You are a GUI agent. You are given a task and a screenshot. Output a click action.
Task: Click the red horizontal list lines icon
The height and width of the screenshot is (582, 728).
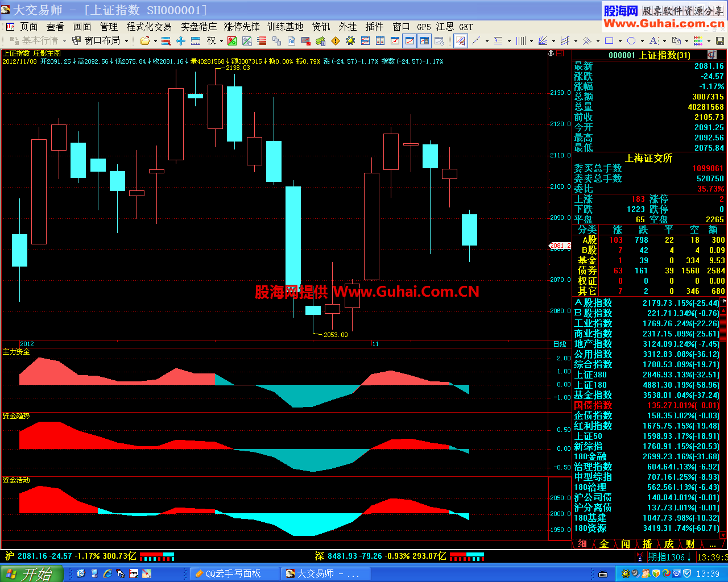262,41
